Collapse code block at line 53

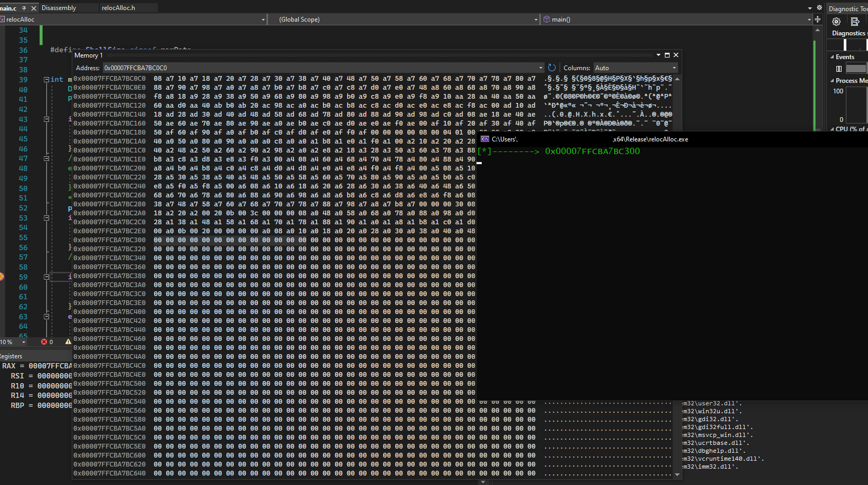pyautogui.click(x=46, y=217)
